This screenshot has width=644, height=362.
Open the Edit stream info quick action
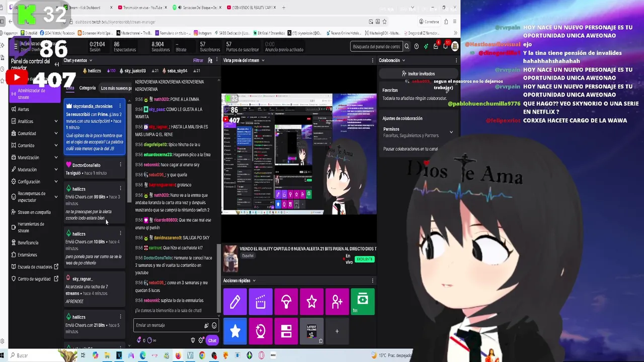(235, 302)
